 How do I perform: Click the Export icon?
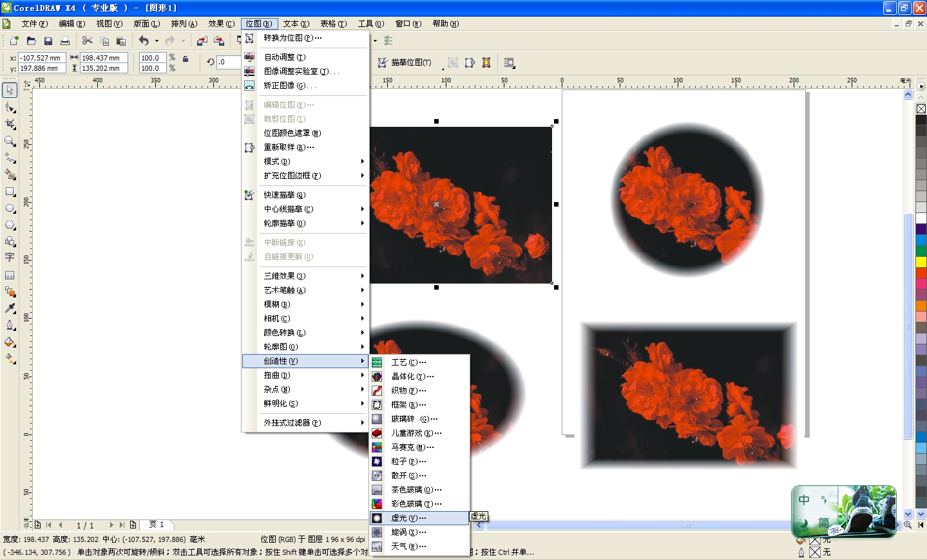[219, 41]
